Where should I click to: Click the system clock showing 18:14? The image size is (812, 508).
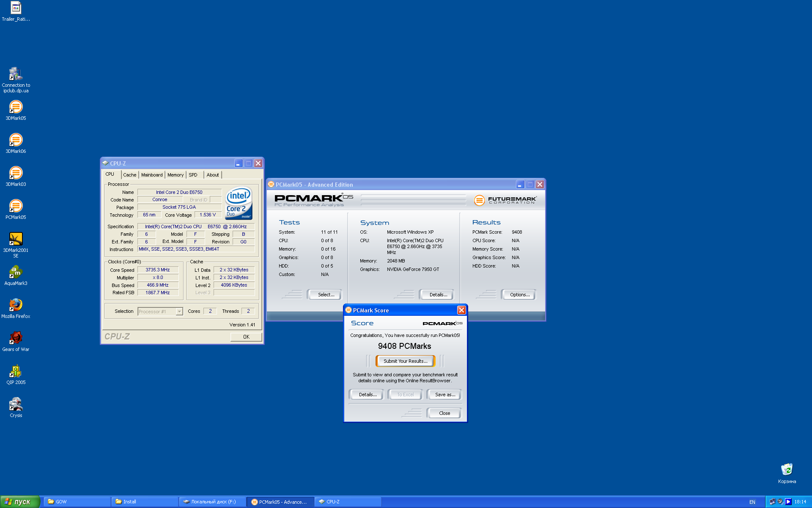point(800,502)
